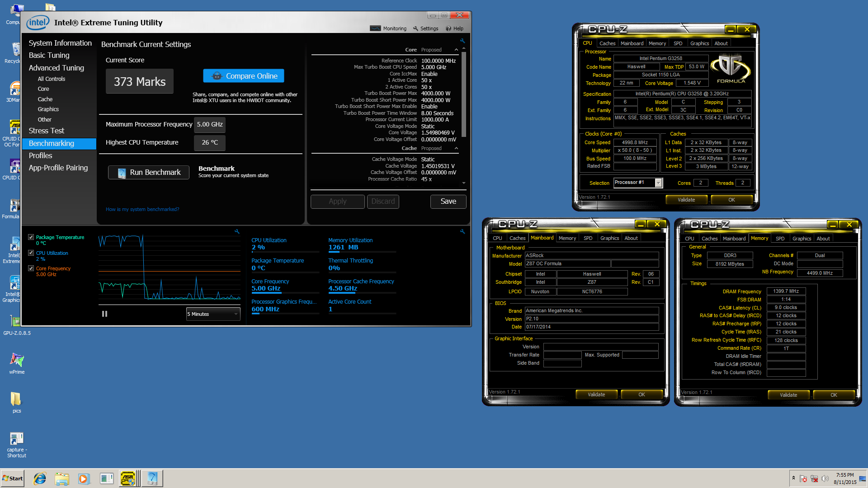Open Windows Explorer folder icon on taskbar
868x488 pixels.
[62, 479]
